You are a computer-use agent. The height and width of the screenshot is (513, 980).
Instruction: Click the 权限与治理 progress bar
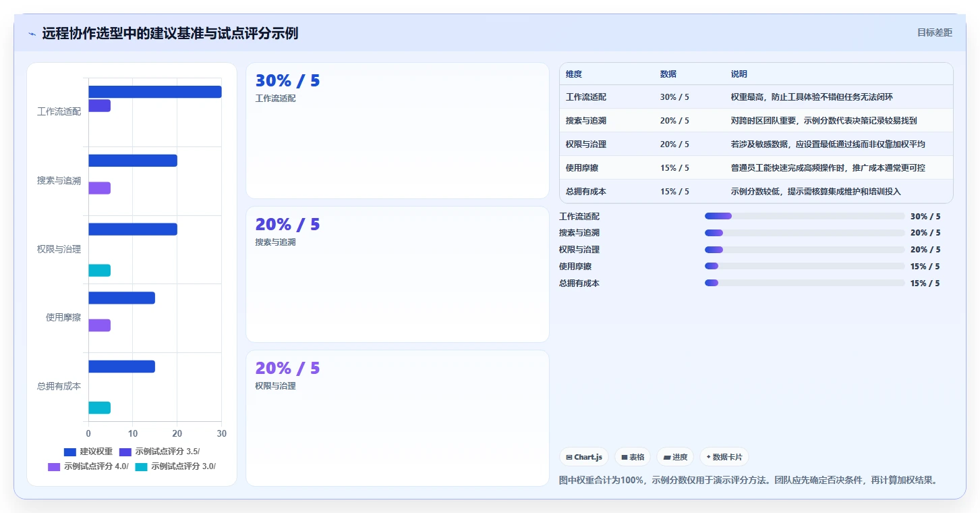coord(805,249)
